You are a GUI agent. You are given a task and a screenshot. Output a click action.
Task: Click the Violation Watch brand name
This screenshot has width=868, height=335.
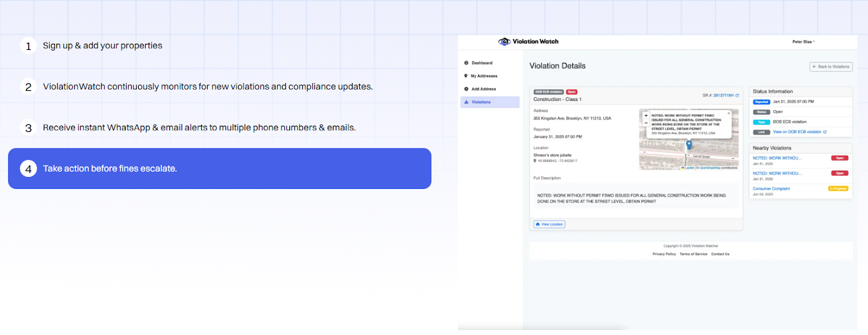coord(535,42)
